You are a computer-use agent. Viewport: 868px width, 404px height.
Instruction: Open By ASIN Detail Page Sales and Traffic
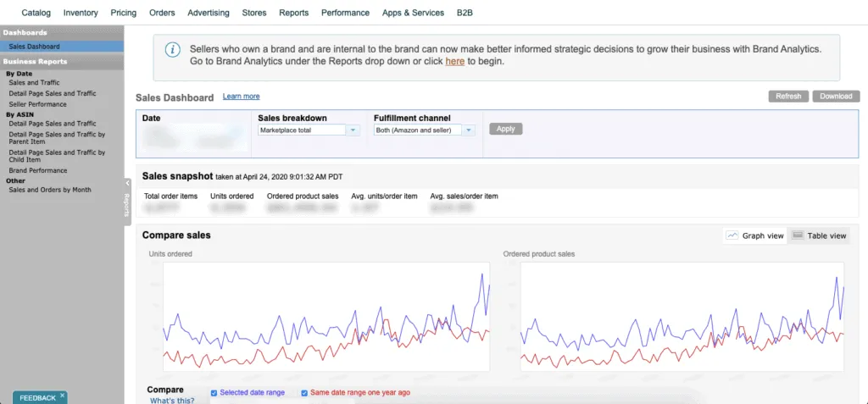click(53, 124)
